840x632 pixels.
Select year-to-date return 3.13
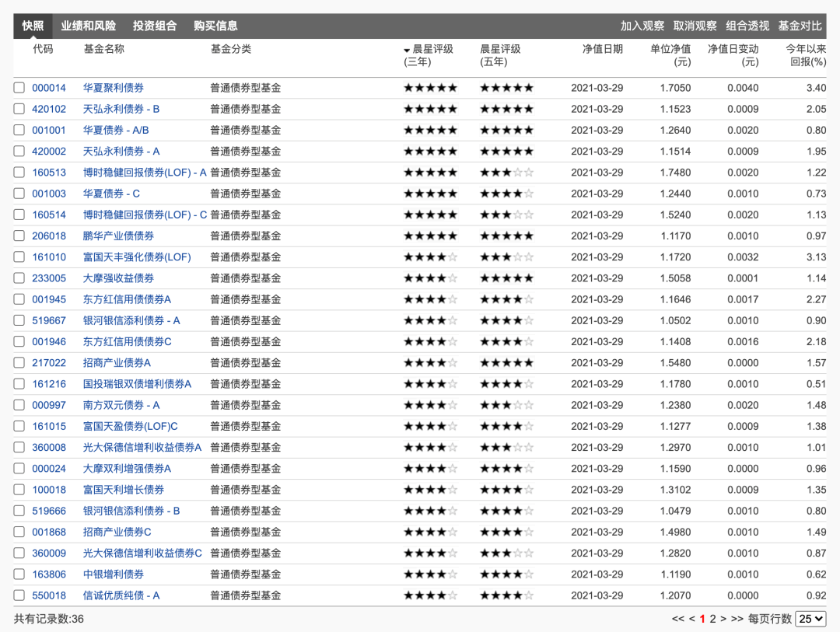coord(817,257)
